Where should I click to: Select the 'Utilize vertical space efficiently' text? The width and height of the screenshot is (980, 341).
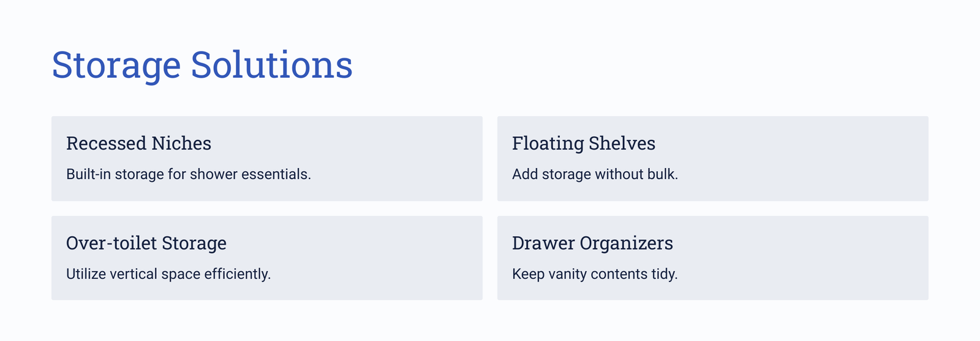point(168,274)
